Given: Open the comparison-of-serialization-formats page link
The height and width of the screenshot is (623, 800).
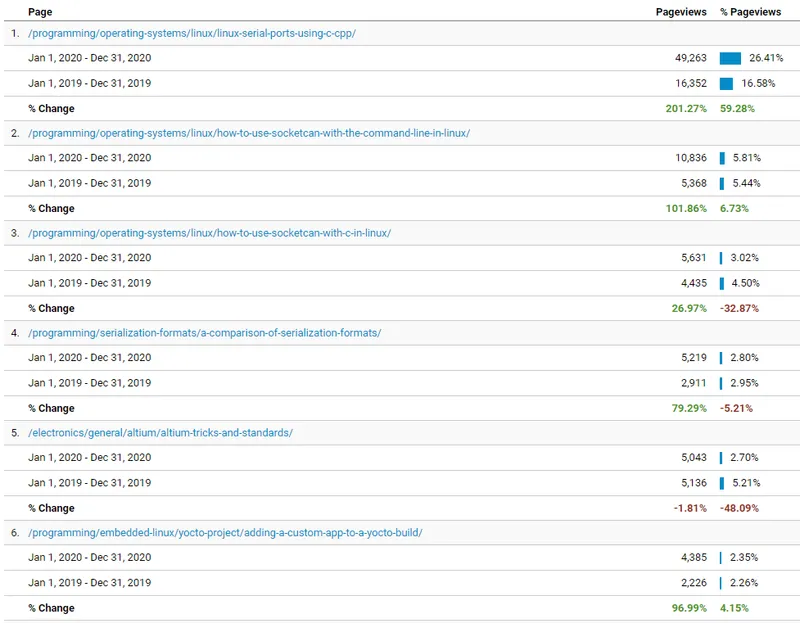Looking at the screenshot, I should click(x=204, y=333).
